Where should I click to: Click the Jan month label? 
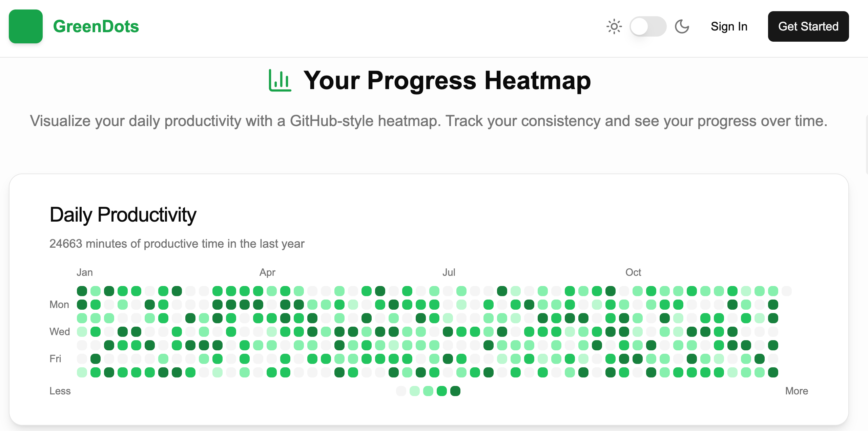pyautogui.click(x=85, y=272)
